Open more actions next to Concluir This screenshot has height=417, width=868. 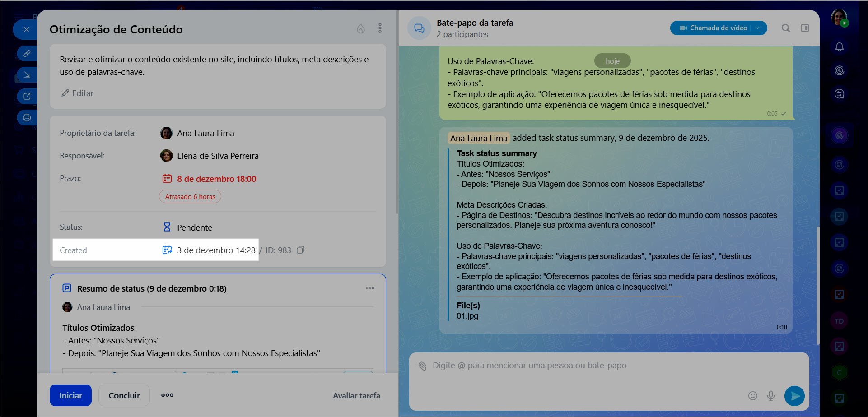coord(167,395)
